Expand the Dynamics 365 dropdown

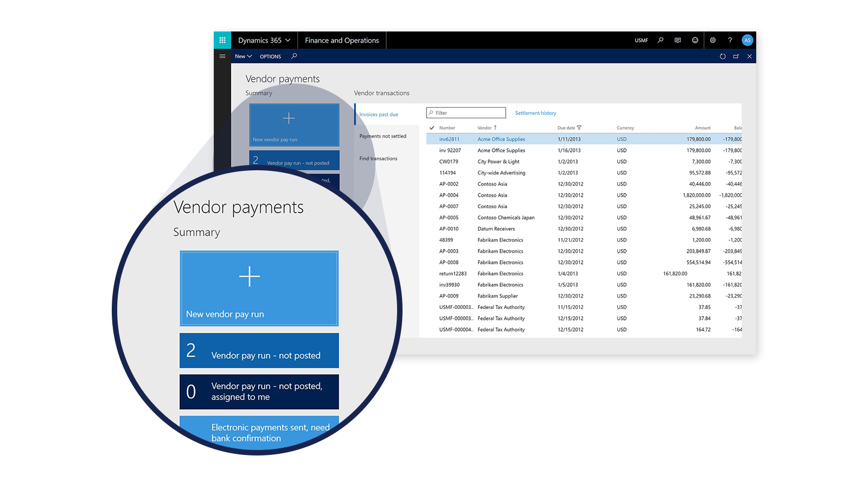[264, 40]
